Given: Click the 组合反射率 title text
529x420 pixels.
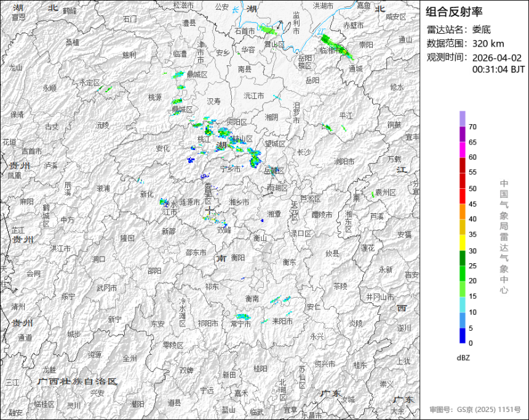Looking at the screenshot, I should coord(454,12).
